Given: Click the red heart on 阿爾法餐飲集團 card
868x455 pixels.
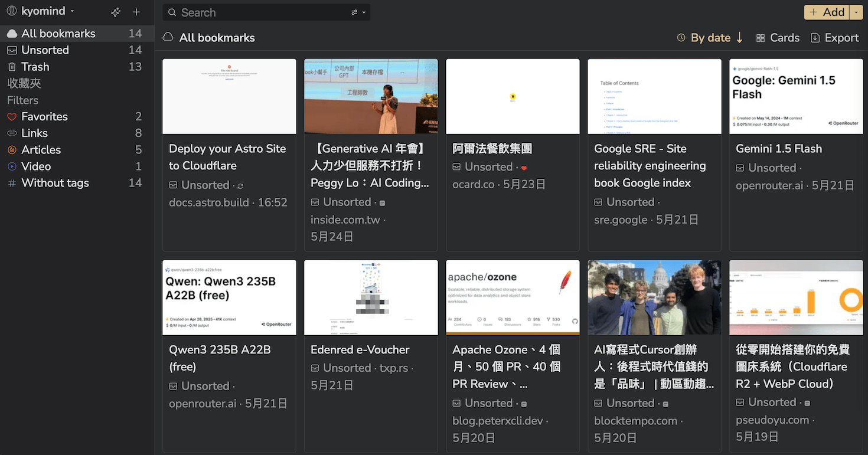Looking at the screenshot, I should tap(524, 168).
